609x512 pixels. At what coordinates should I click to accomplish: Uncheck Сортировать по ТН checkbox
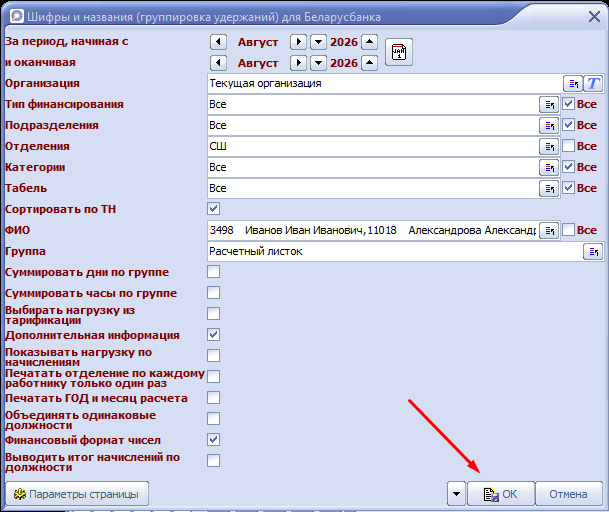(213, 208)
